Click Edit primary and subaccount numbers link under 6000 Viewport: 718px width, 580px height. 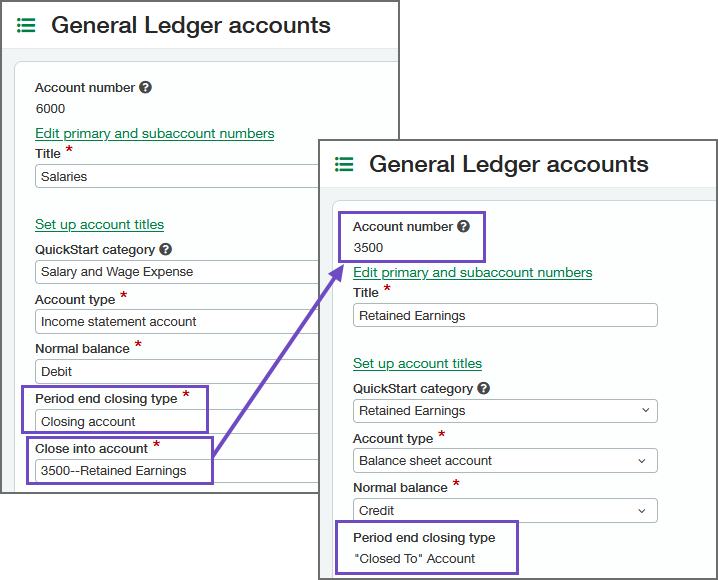[154, 133]
